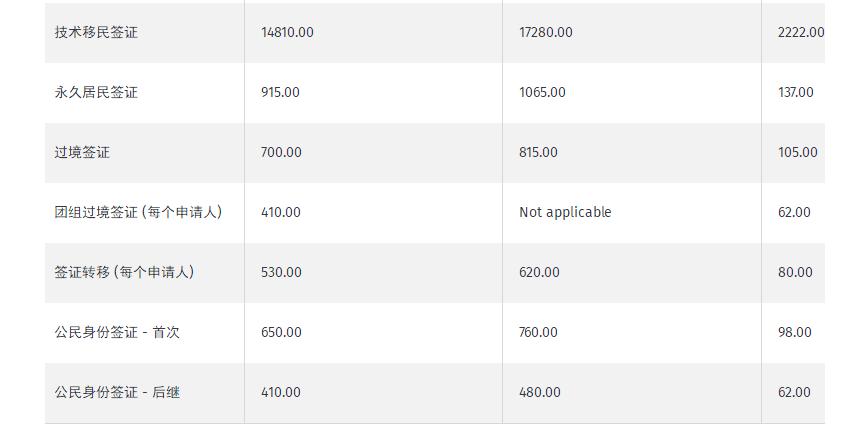Click the 620.00 fee value

(539, 272)
